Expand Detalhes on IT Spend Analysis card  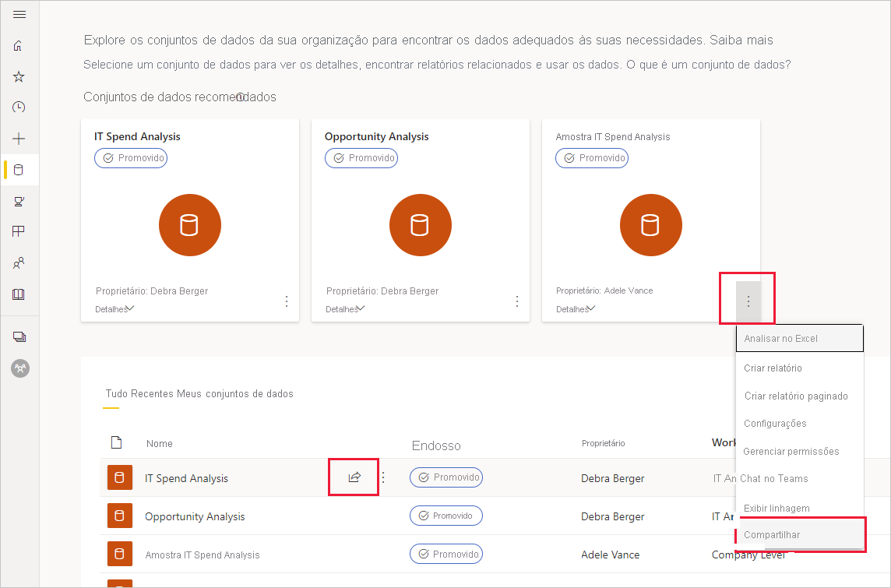[114, 309]
